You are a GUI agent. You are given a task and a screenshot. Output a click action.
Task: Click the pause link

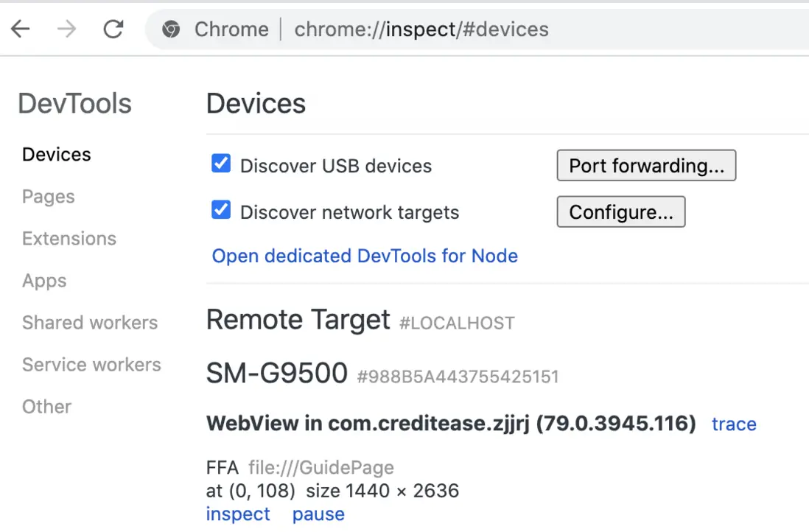[x=318, y=514]
